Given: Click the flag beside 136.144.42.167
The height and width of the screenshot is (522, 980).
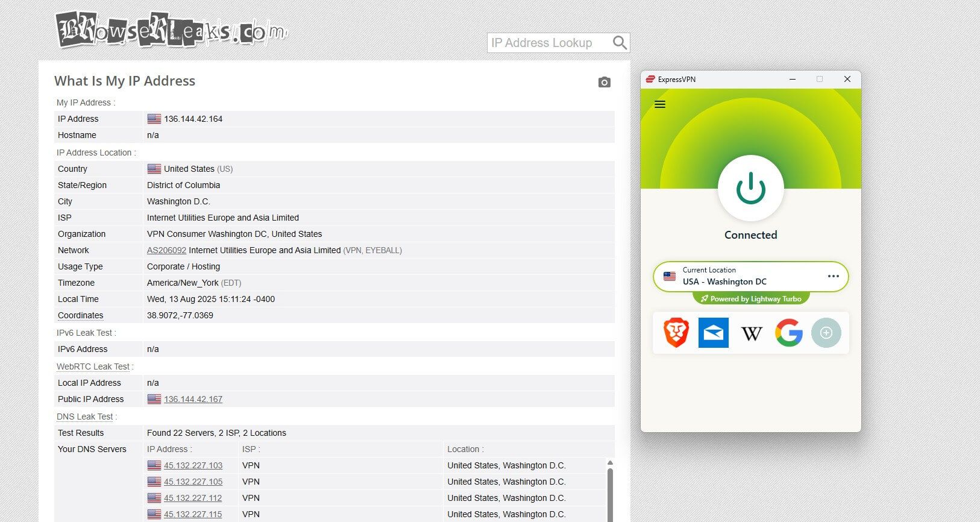Looking at the screenshot, I should click(154, 399).
